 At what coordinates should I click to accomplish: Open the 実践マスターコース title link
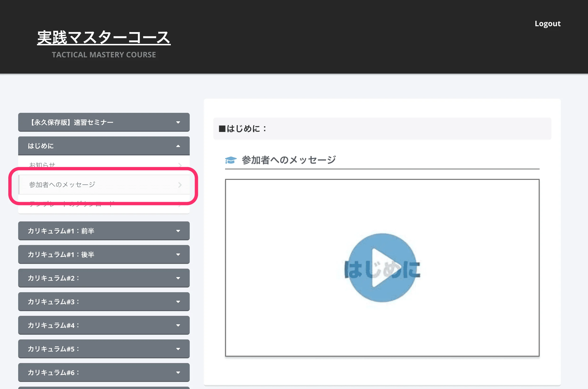pyautogui.click(x=104, y=38)
